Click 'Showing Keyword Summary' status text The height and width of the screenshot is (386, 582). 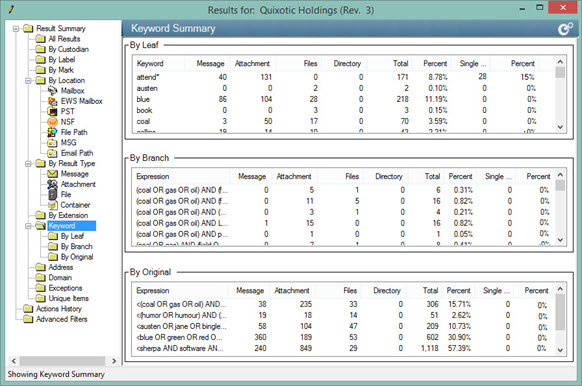tap(56, 374)
